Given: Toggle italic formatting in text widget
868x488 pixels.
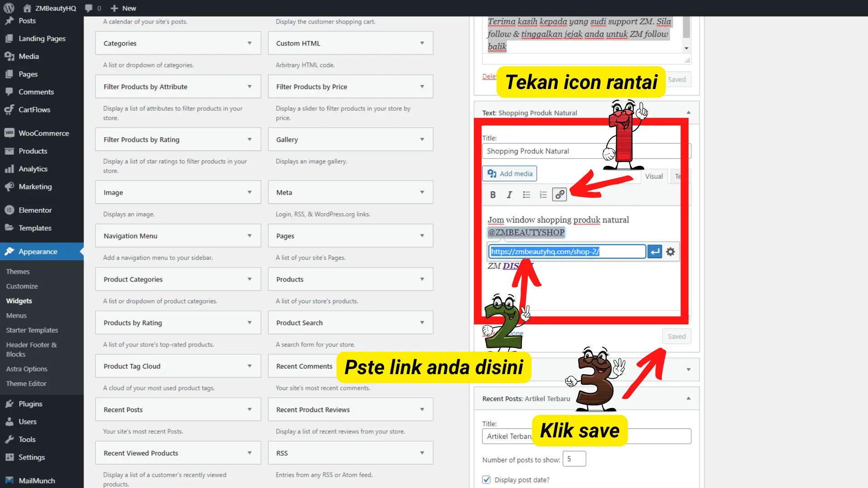Looking at the screenshot, I should (509, 194).
